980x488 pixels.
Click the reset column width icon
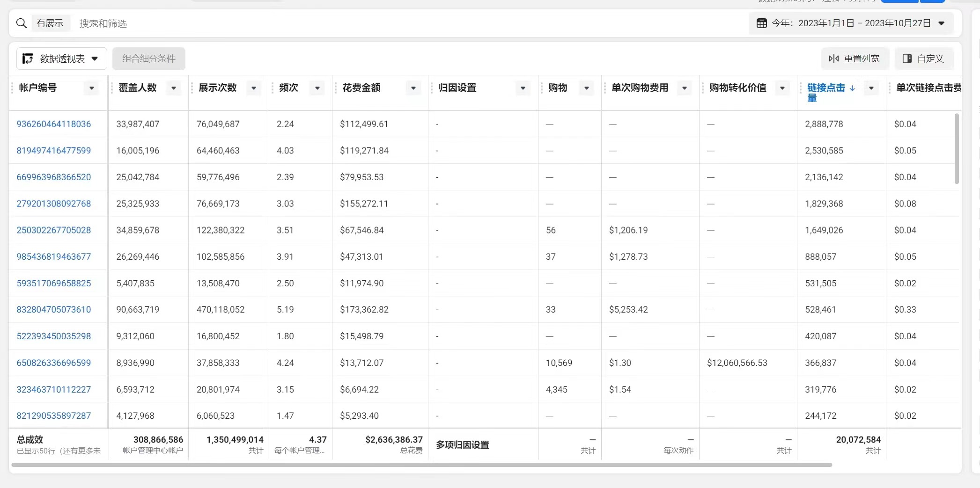point(833,58)
